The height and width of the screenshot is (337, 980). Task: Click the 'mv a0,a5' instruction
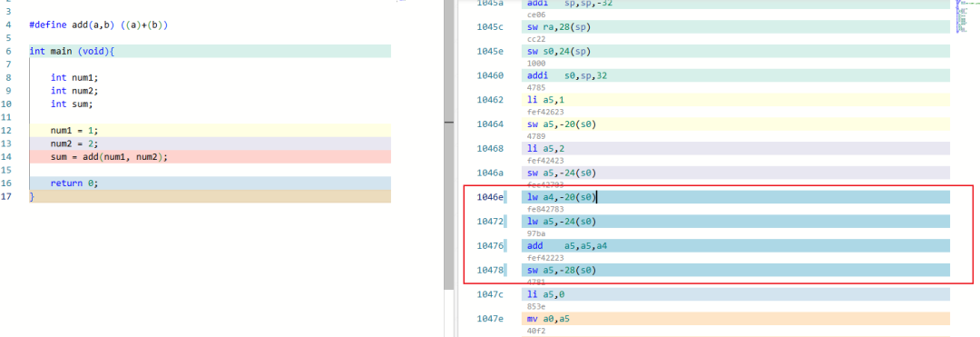(x=736, y=319)
